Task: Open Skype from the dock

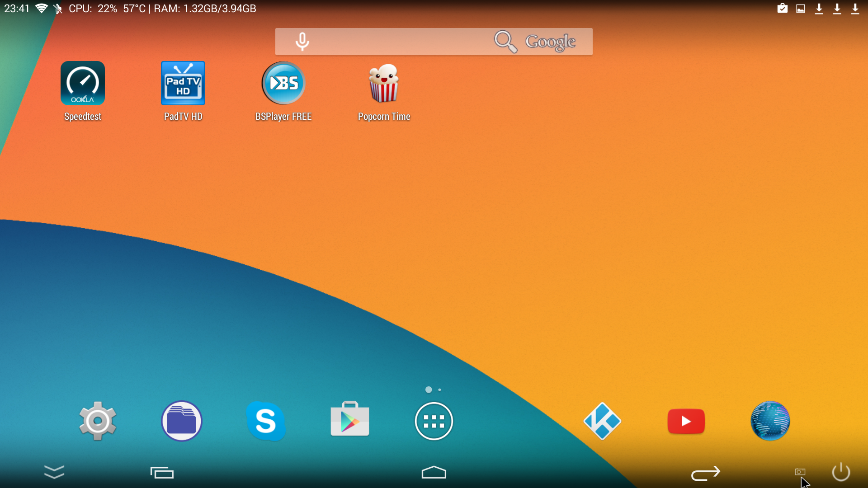Action: click(x=266, y=421)
